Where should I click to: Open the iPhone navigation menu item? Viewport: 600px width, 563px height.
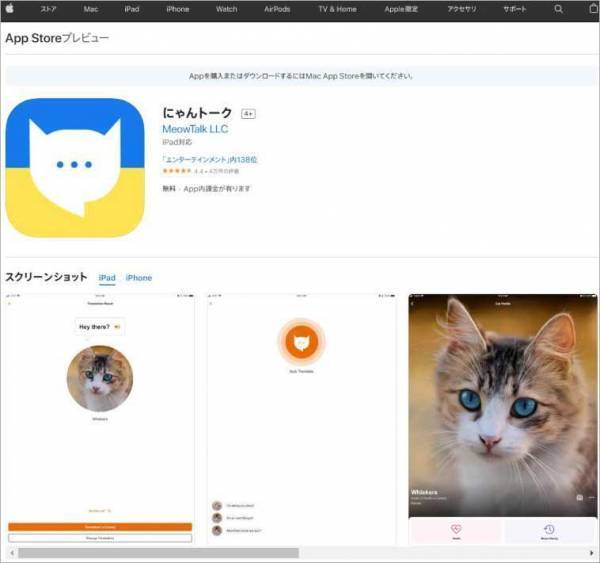pyautogui.click(x=178, y=9)
